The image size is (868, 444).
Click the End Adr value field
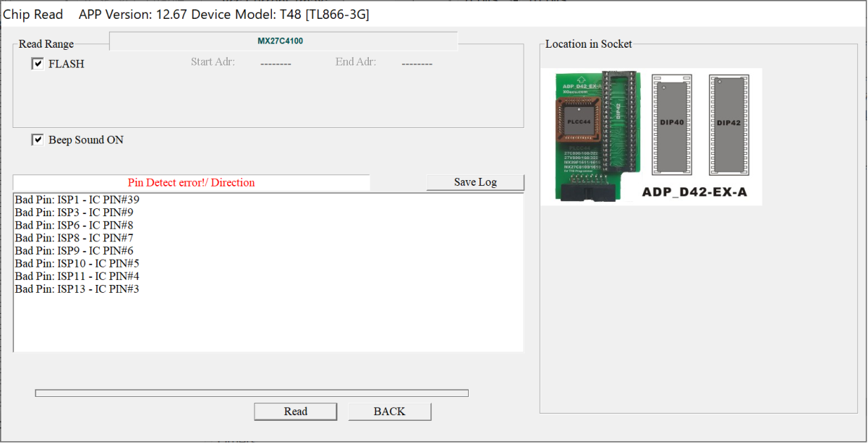point(417,64)
